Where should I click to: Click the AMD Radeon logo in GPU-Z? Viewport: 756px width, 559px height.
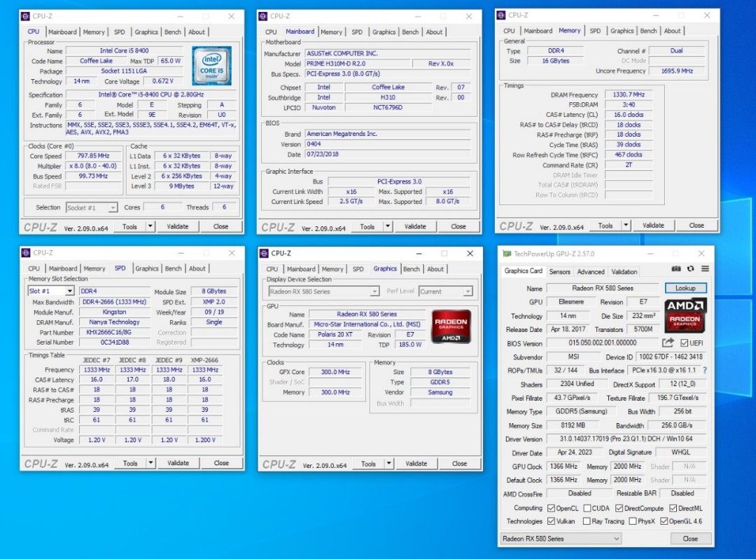[685, 315]
